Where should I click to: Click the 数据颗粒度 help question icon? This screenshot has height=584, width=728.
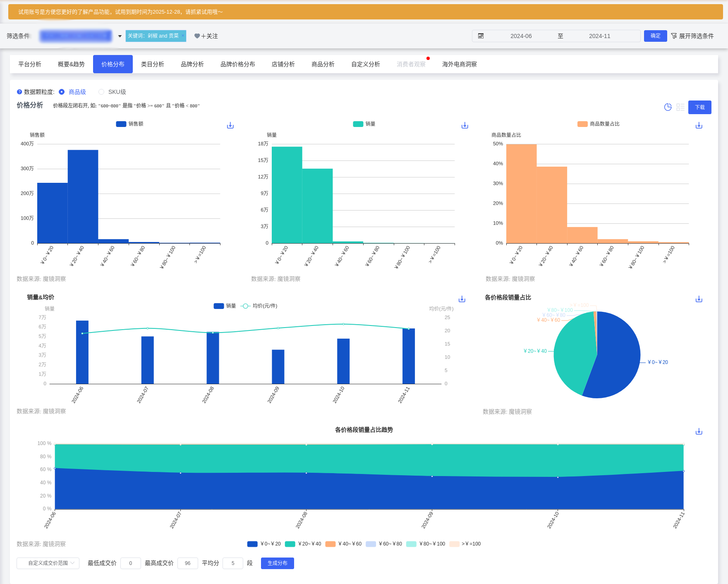(19, 92)
